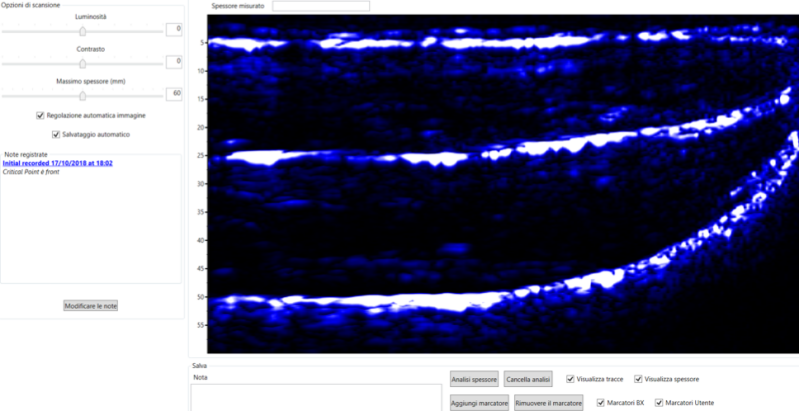Image resolution: width=799 pixels, height=411 pixels.
Task: Click the Contrasto slider handle
Action: [83, 63]
